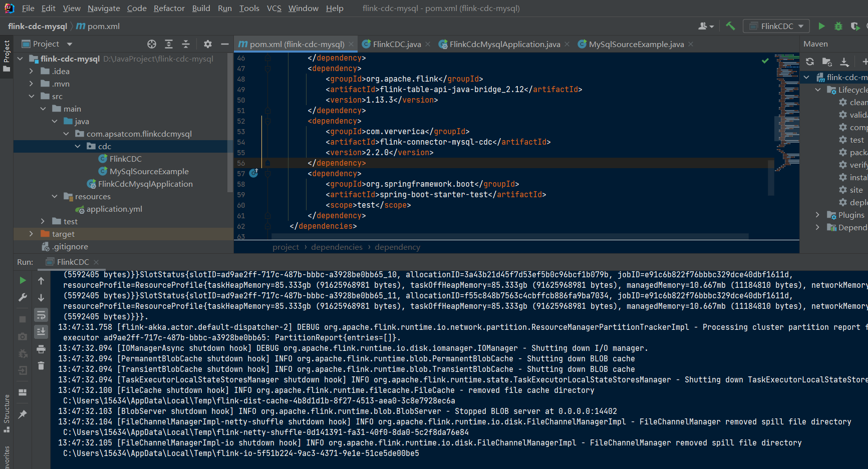Click pom.xml in navigation bar
The image size is (868, 469).
[x=98, y=26]
